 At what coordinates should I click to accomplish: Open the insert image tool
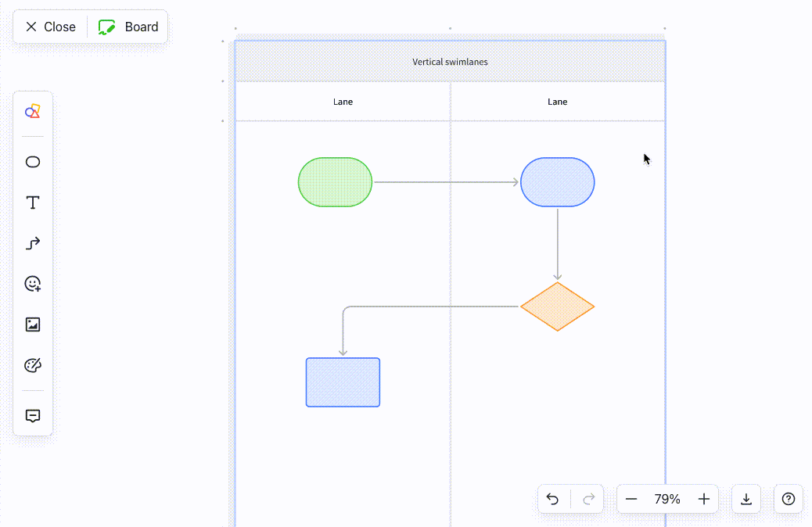click(32, 324)
